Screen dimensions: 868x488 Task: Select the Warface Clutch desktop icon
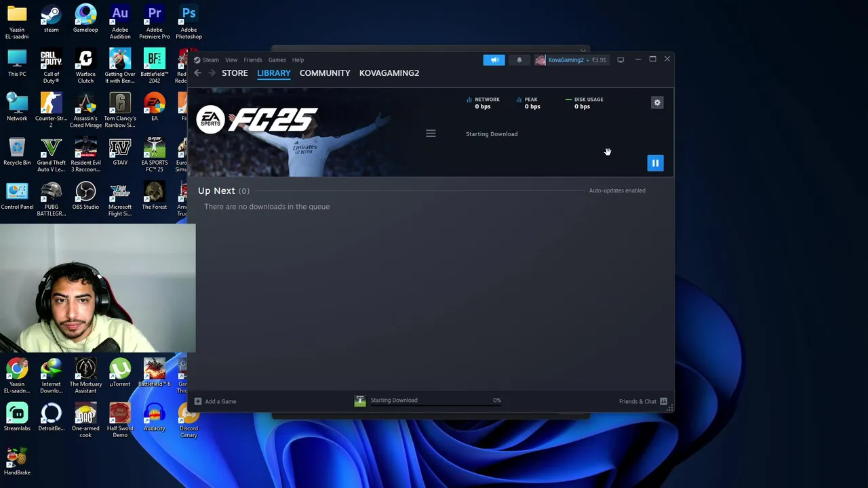[85, 66]
